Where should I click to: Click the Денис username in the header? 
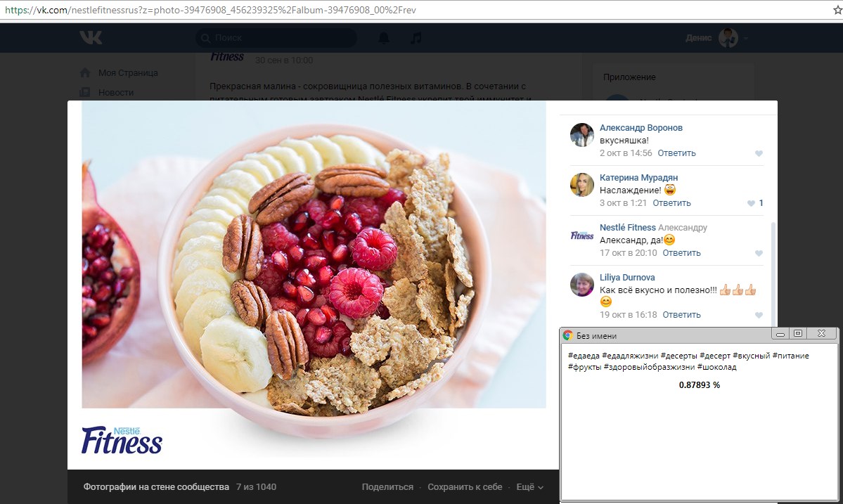point(698,38)
